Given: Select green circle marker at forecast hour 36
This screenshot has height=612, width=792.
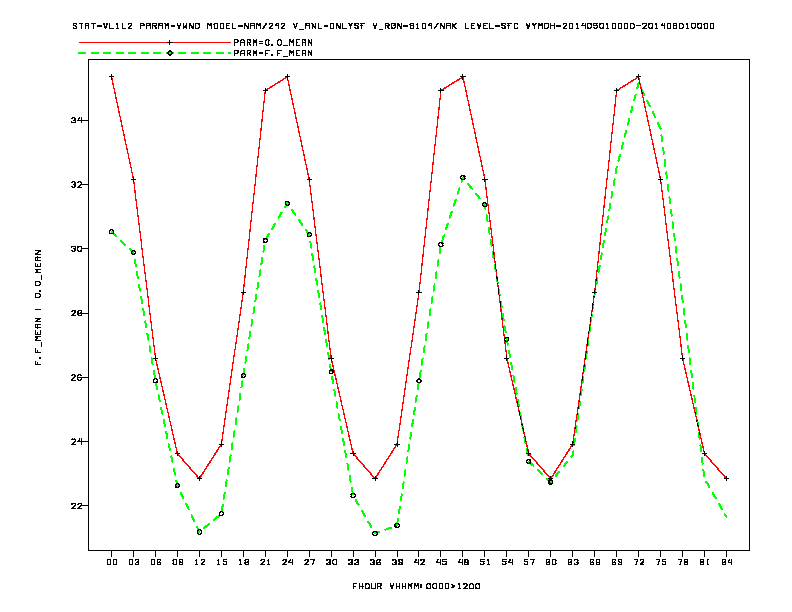Looking at the screenshot, I should tap(375, 533).
